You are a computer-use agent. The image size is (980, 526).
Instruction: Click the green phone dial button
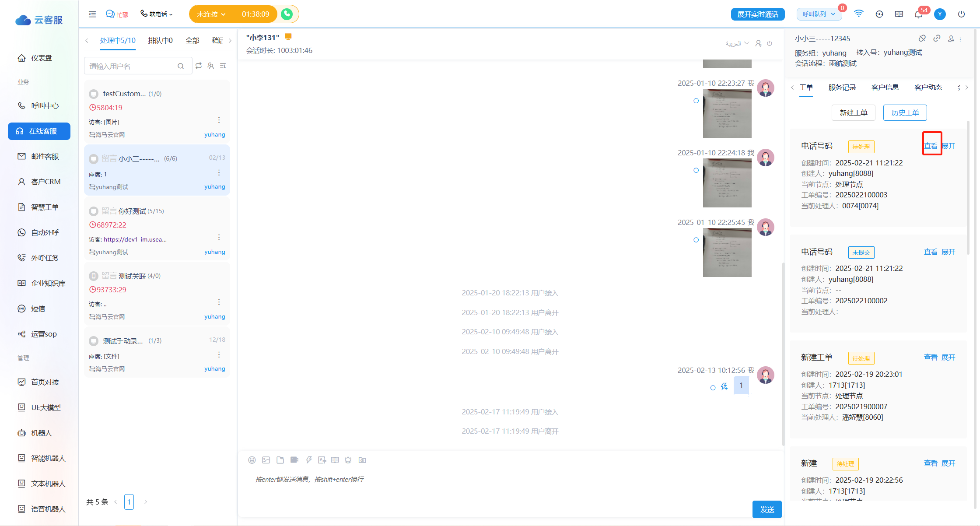pyautogui.click(x=287, y=14)
